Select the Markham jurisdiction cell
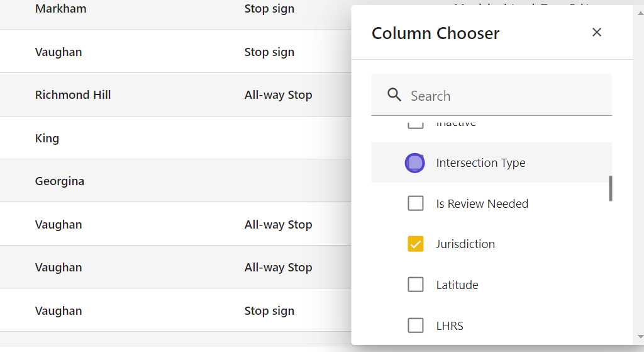This screenshot has height=352, width=644. click(x=61, y=9)
